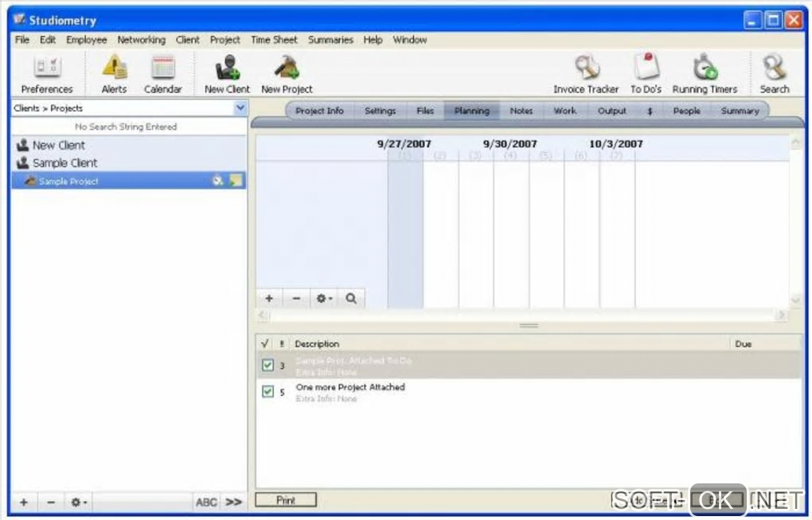The height and width of the screenshot is (520, 812).
Task: Click the magnifier icon on Sample Project row
Action: point(218,181)
